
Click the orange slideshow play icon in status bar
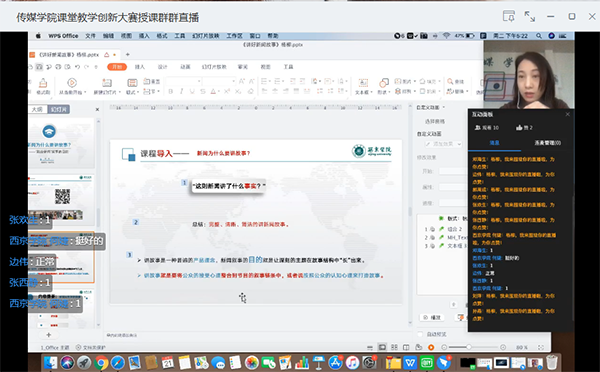pos(431,347)
